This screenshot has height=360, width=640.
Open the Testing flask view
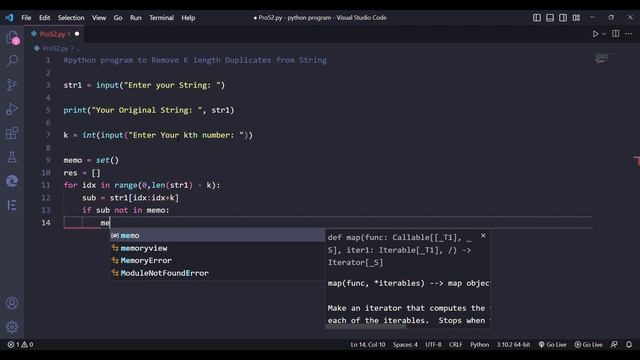(x=12, y=157)
